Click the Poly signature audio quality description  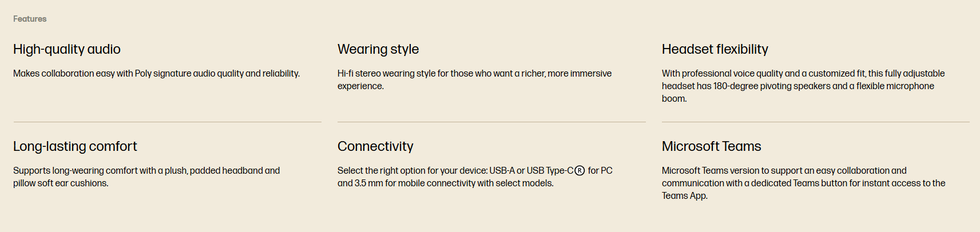pyautogui.click(x=156, y=73)
